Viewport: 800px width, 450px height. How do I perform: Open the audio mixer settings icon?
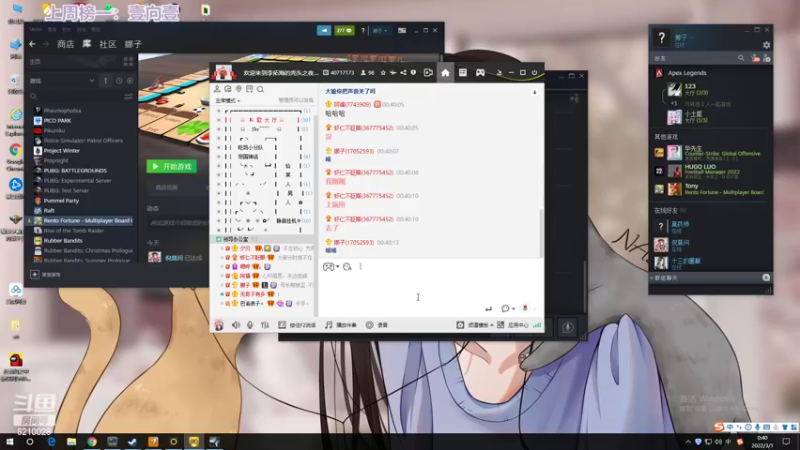tap(265, 325)
